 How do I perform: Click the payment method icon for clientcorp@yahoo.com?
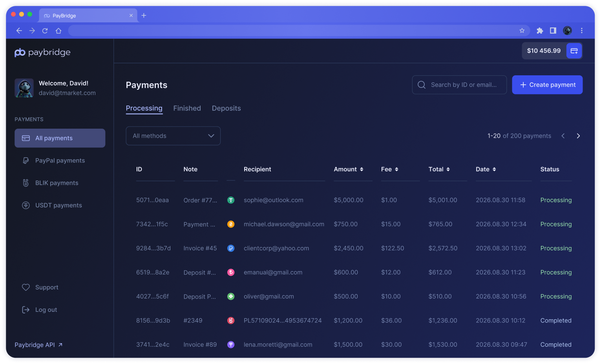[231, 248]
